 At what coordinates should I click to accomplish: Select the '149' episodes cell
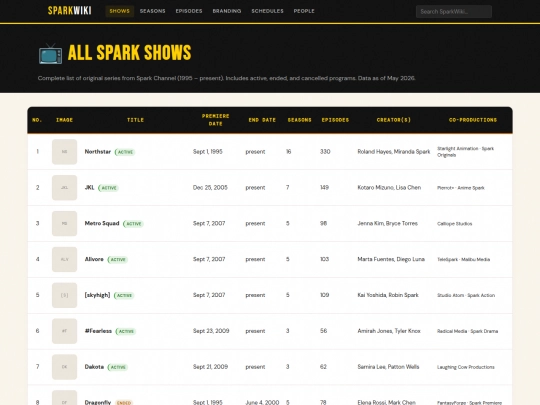coord(324,187)
